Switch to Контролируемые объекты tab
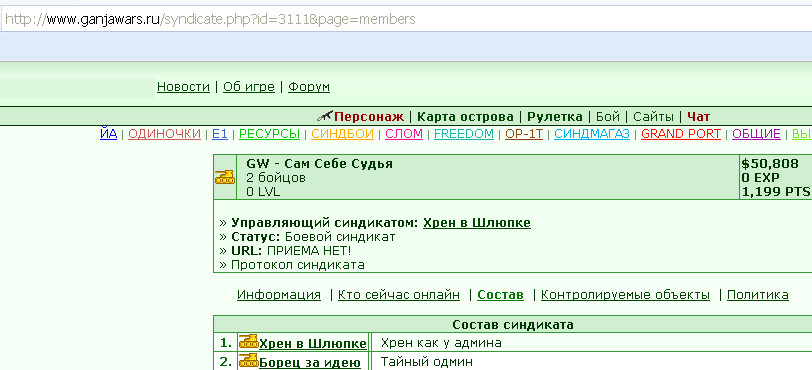Screen dimensions: 812x370 (626, 295)
